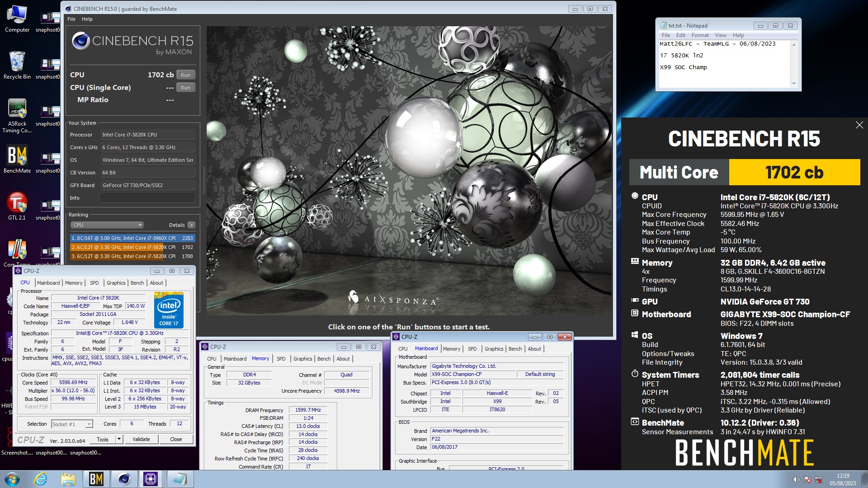The height and width of the screenshot is (488, 868).
Task: Select the snapshot file beside Computer icon
Action: click(x=48, y=22)
